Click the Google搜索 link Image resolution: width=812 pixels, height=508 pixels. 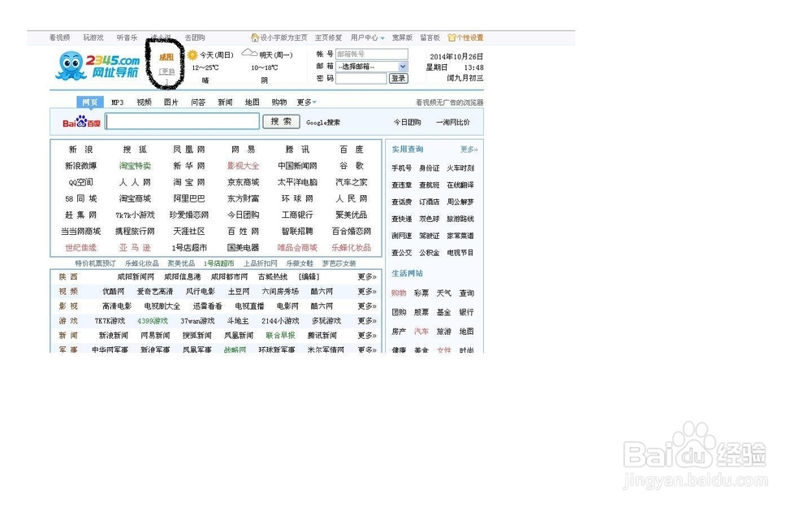(323, 123)
